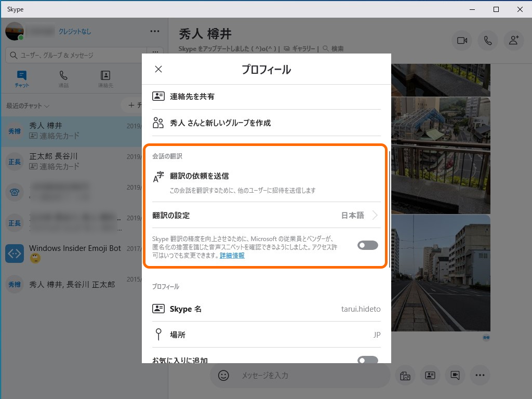Switch to the 通話 tab
The image size is (532, 399).
click(x=63, y=79)
